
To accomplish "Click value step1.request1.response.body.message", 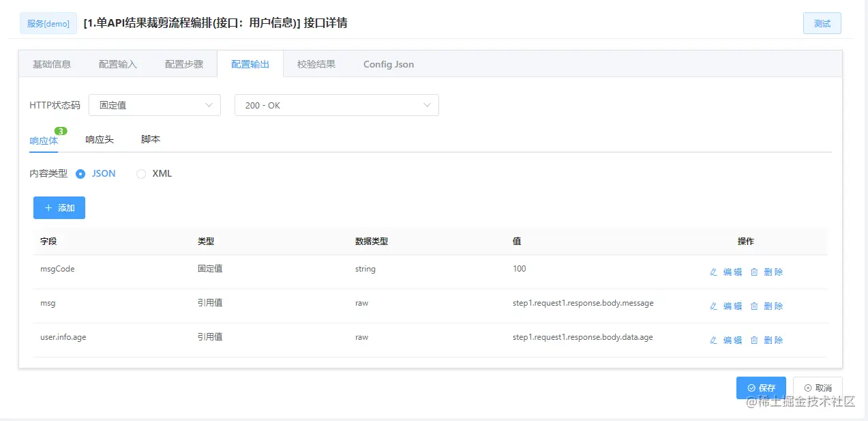I will click(x=583, y=303).
